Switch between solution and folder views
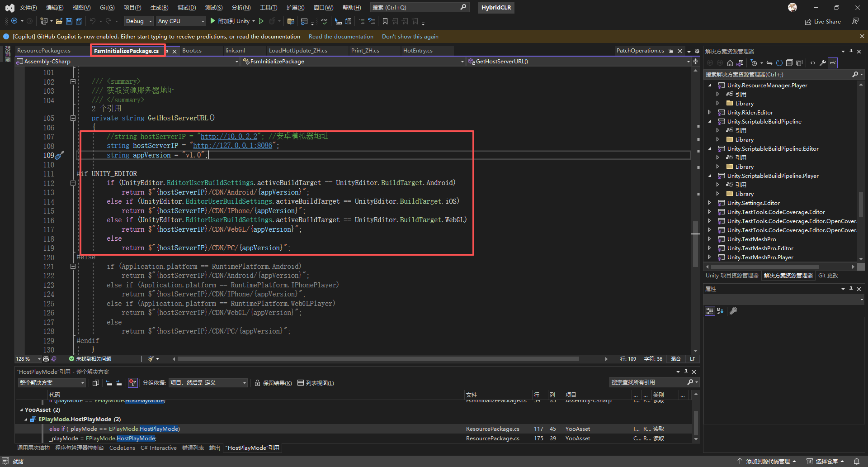 (740, 63)
